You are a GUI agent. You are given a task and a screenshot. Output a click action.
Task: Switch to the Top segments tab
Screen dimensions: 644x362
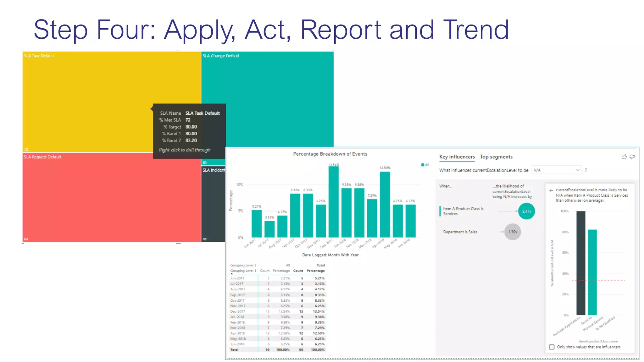496,157
